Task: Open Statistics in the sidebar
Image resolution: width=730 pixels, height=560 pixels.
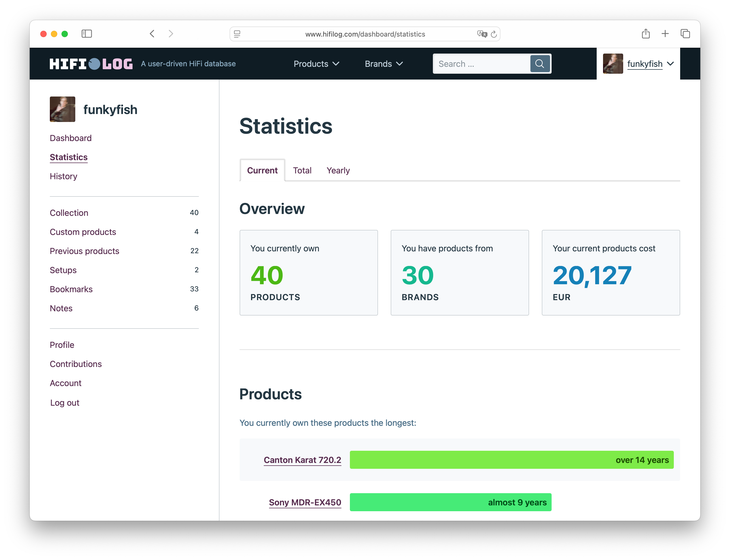Action: click(69, 157)
